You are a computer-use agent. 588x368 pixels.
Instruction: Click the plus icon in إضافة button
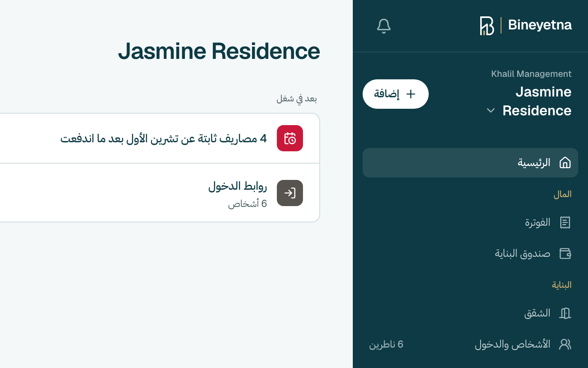[411, 94]
